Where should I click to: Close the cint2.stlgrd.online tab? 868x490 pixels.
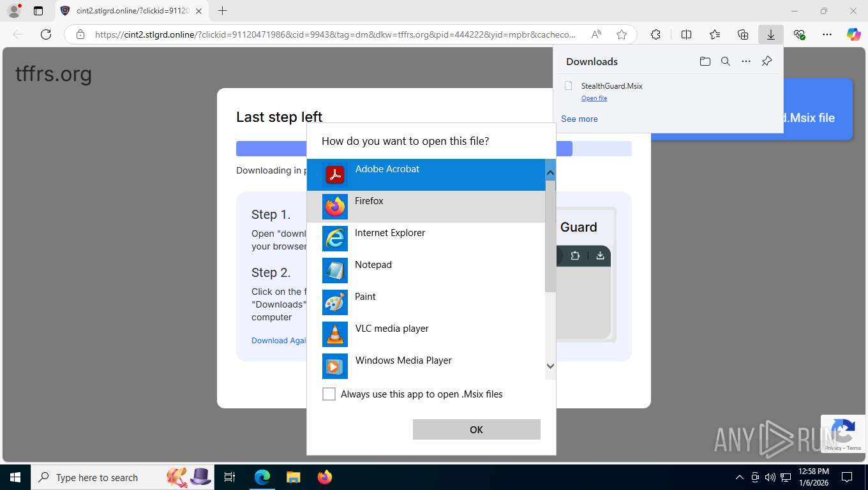coord(198,11)
